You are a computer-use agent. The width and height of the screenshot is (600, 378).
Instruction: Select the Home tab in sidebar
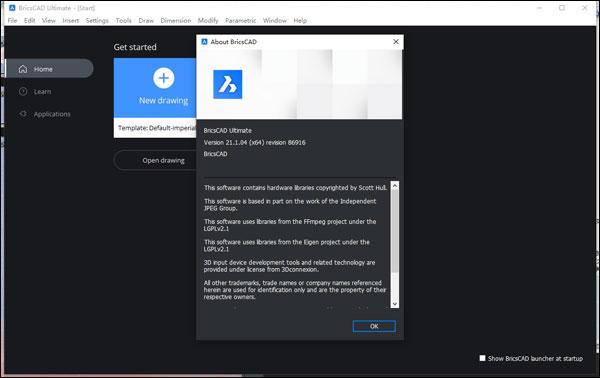[x=49, y=68]
